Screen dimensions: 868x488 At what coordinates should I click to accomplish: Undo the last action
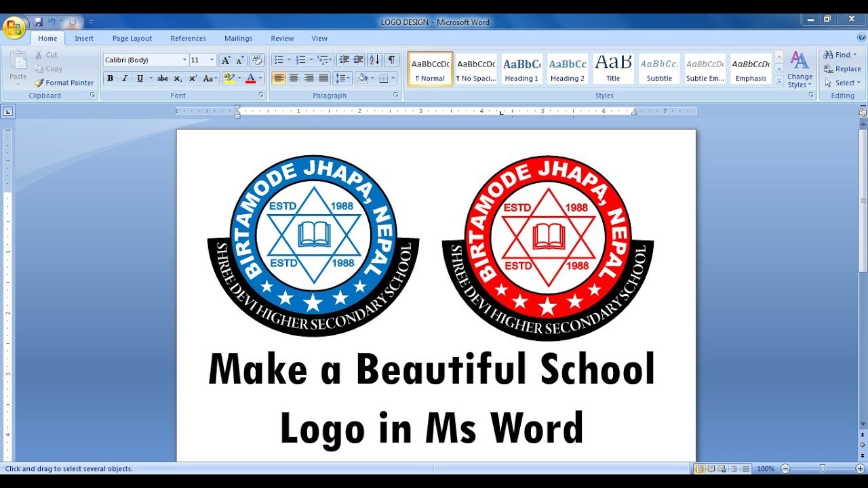(x=52, y=22)
